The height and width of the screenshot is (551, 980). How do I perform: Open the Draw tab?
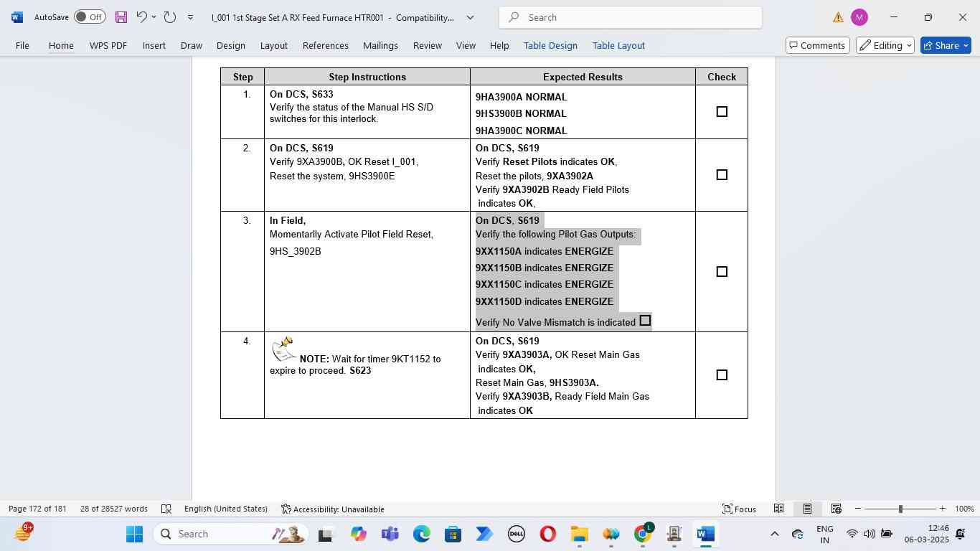pos(192,45)
